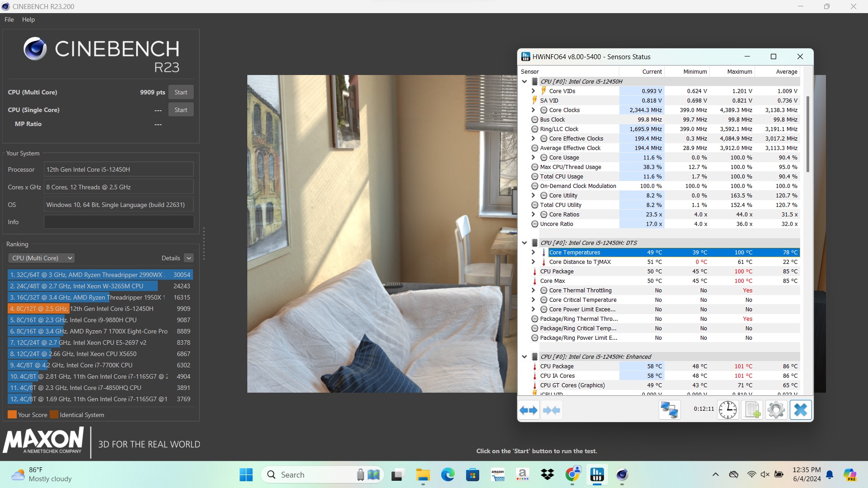Open the Processor field i5-12450H

pos(119,169)
